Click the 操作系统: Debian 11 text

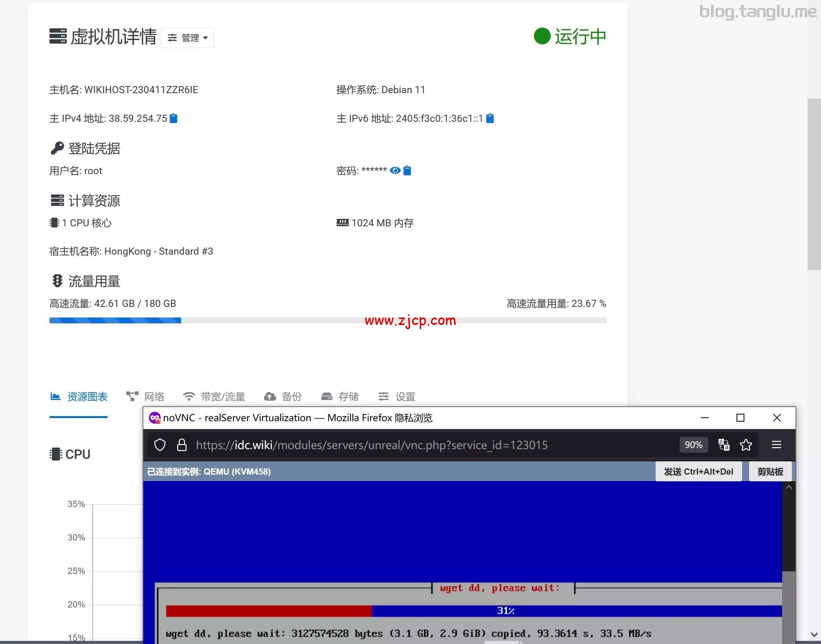pyautogui.click(x=381, y=90)
